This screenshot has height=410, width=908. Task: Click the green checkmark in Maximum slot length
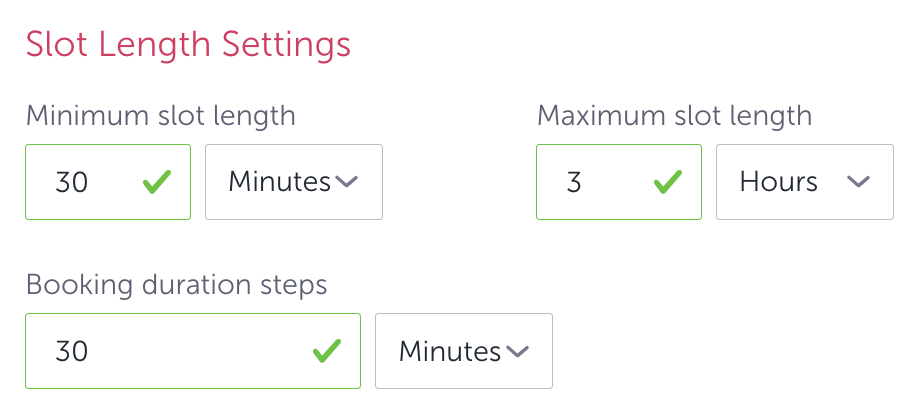point(667,182)
